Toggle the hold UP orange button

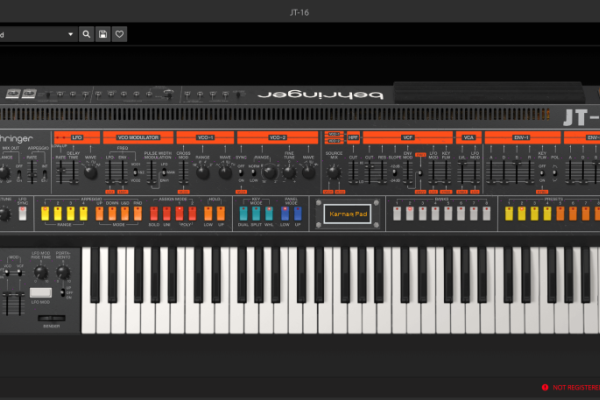click(x=221, y=214)
